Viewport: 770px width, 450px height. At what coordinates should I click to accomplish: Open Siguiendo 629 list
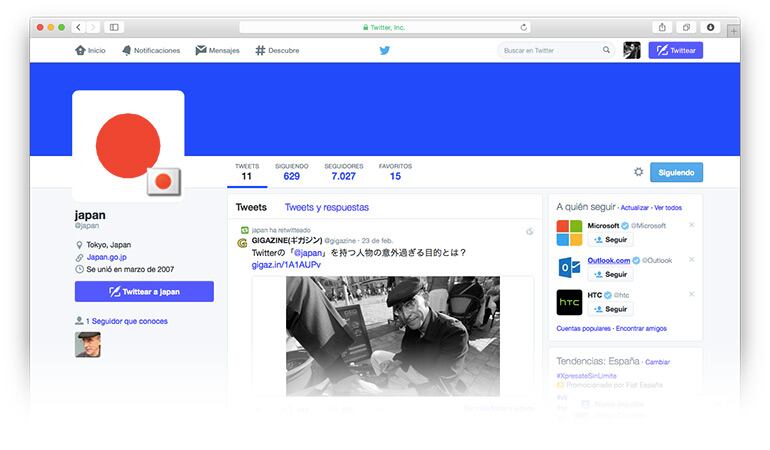coord(292,172)
